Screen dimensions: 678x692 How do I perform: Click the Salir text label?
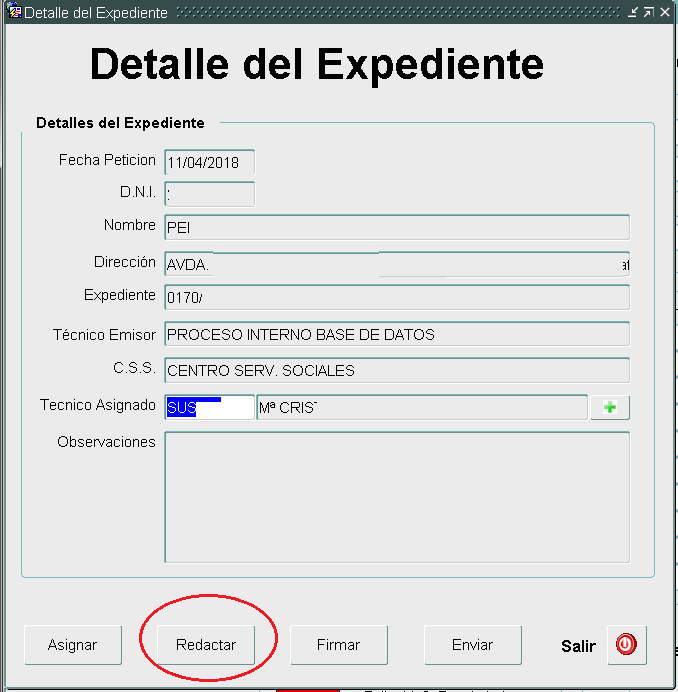578,646
